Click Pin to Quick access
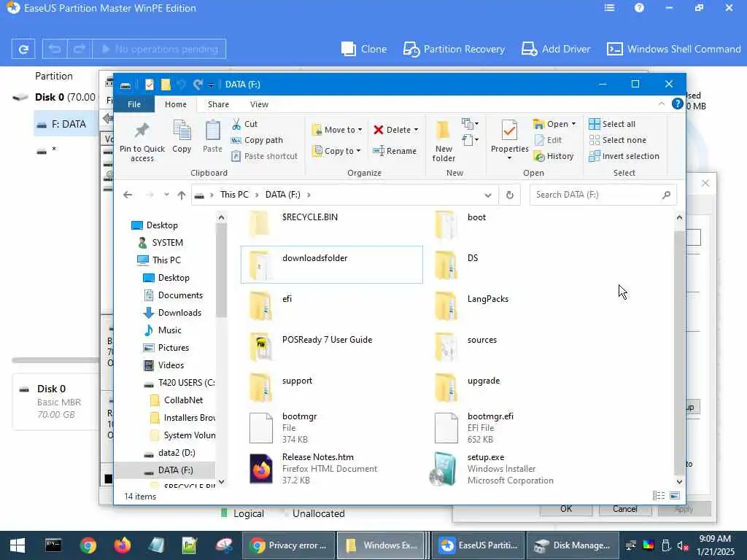Viewport: 747px width, 560px height. tap(142, 142)
